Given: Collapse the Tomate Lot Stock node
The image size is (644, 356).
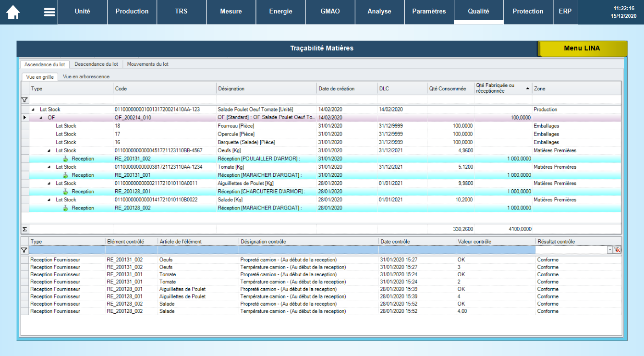Looking at the screenshot, I should pyautogui.click(x=49, y=167).
